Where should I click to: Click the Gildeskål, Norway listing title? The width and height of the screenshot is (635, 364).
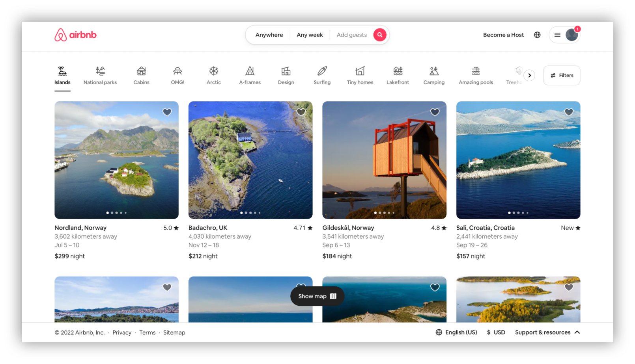pyautogui.click(x=348, y=228)
